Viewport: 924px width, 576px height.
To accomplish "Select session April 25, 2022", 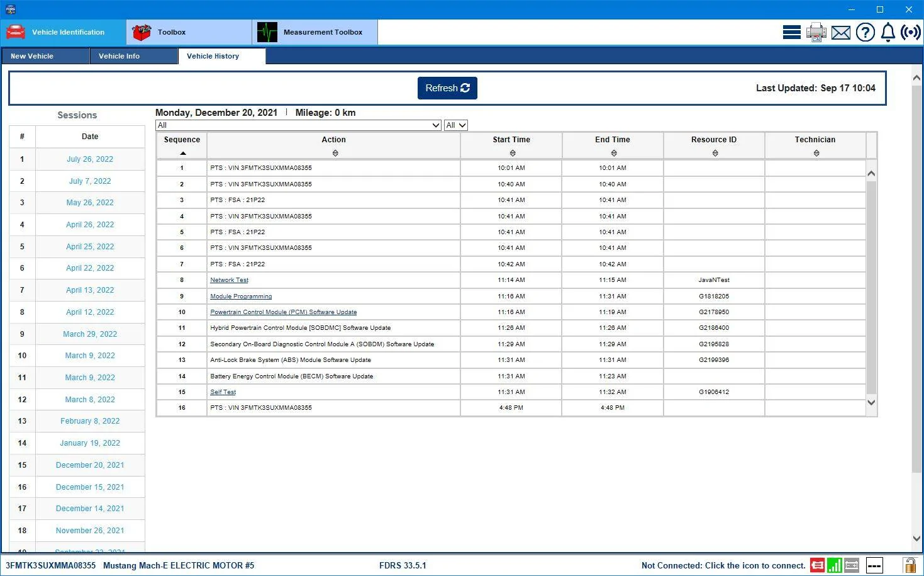I will coord(90,247).
